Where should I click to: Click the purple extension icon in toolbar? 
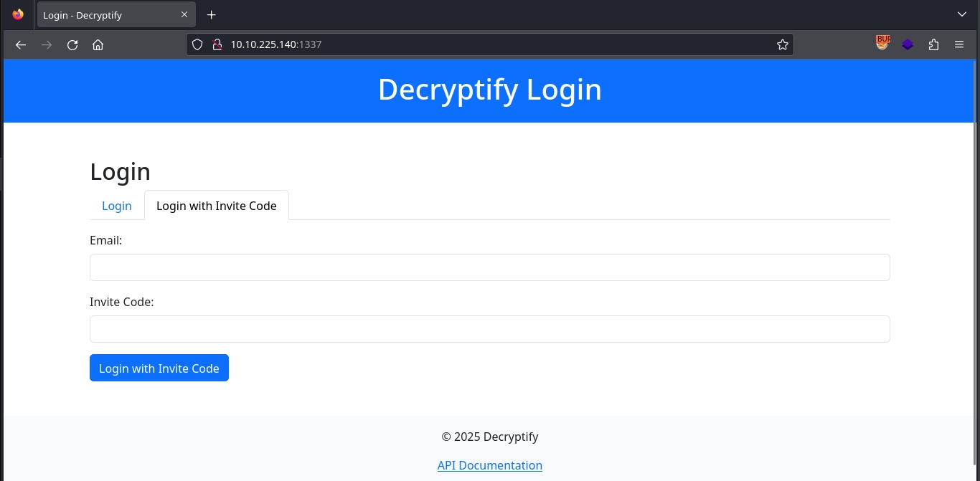coord(908,44)
